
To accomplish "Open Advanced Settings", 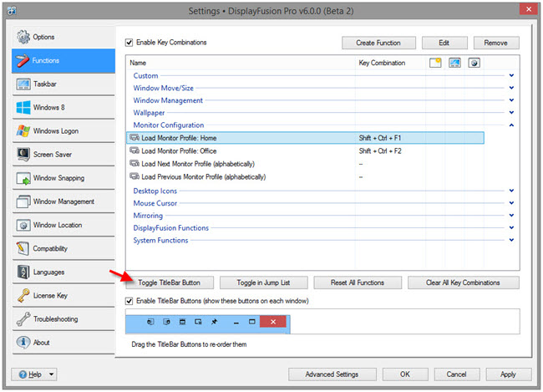I will (332, 374).
